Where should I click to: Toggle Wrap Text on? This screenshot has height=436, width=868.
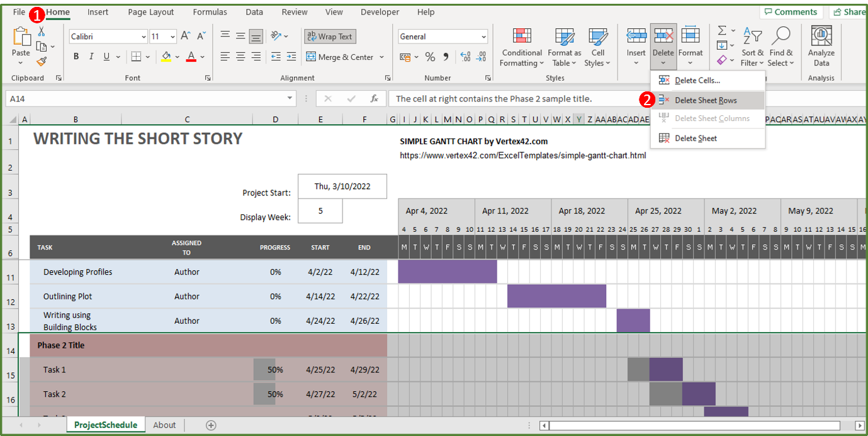pyautogui.click(x=330, y=36)
